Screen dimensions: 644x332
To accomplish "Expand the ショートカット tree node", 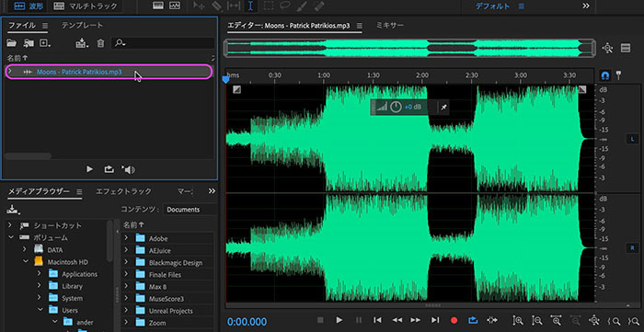I will click(11, 225).
